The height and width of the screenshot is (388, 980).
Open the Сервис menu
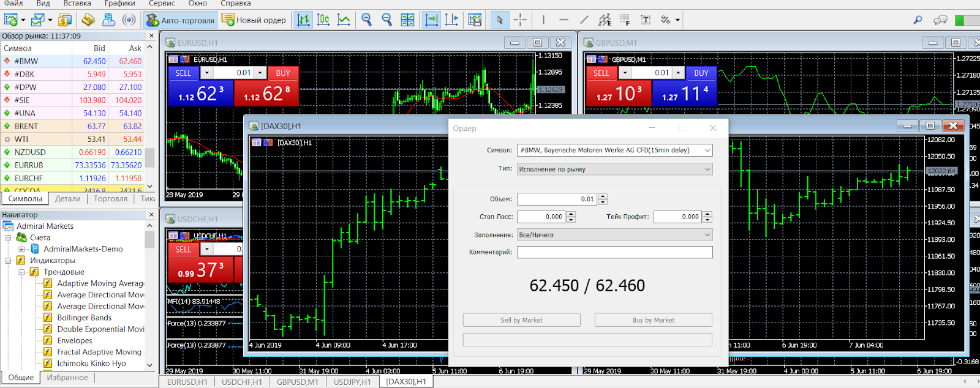pos(162,4)
